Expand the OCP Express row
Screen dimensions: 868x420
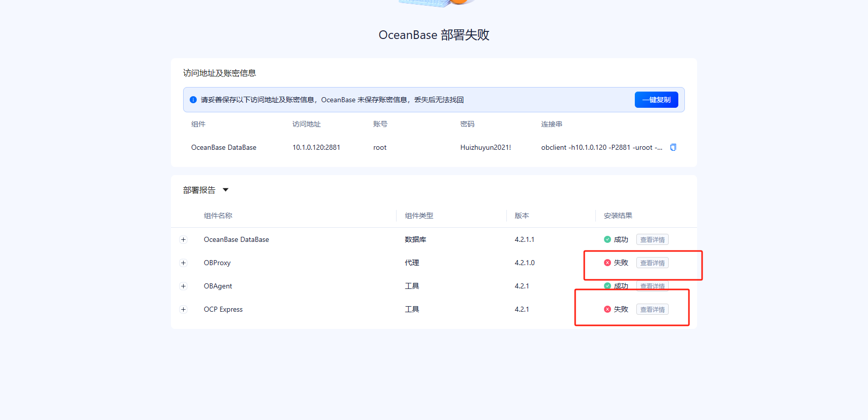183,309
